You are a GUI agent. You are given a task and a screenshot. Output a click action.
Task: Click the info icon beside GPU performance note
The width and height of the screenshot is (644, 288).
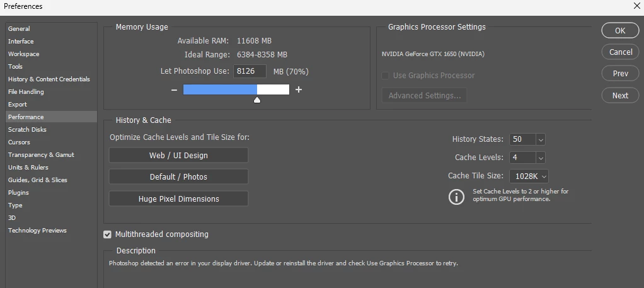(456, 197)
